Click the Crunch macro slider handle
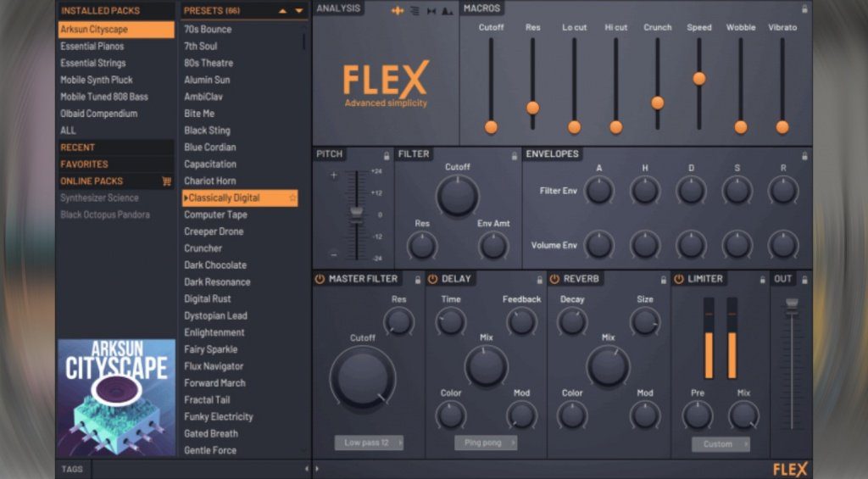This screenshot has width=868, height=479. click(x=658, y=103)
